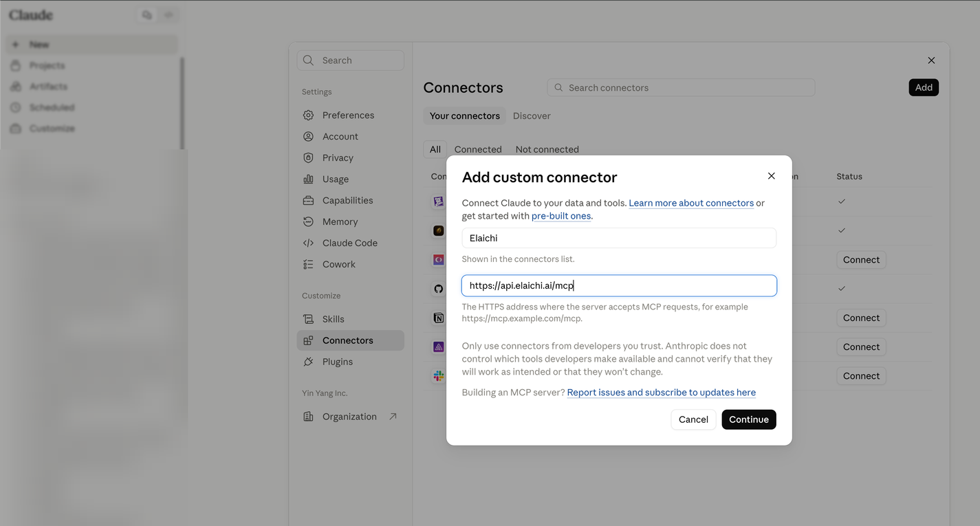
Task: Click the purple-and-red circle connector icon
Action: coord(438,260)
